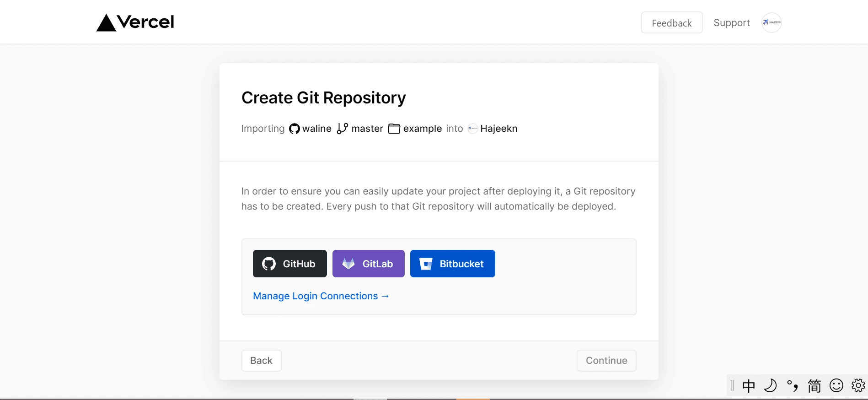Choose the GitHub provider button
The width and height of the screenshot is (868, 400).
pyautogui.click(x=290, y=264)
